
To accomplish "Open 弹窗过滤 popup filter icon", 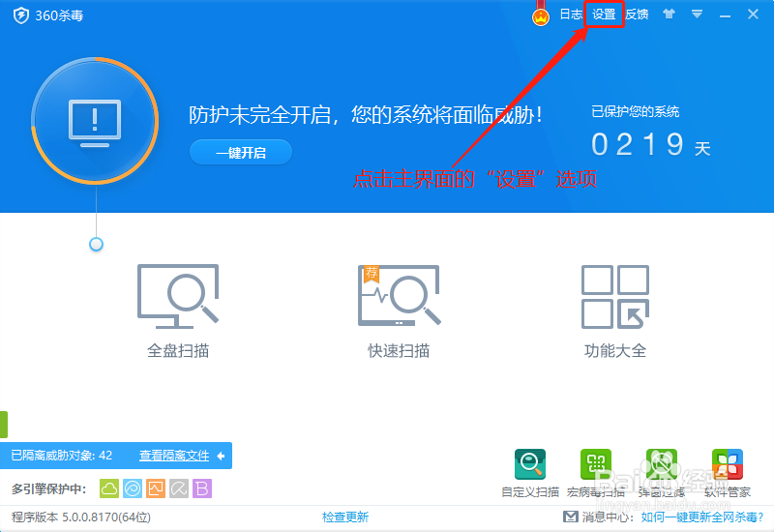I will click(662, 464).
